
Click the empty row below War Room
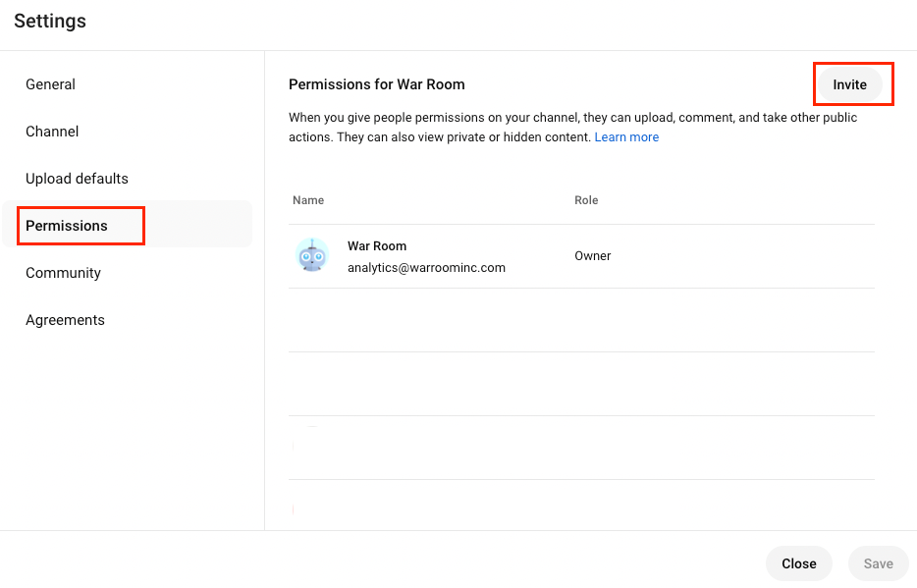click(x=581, y=320)
